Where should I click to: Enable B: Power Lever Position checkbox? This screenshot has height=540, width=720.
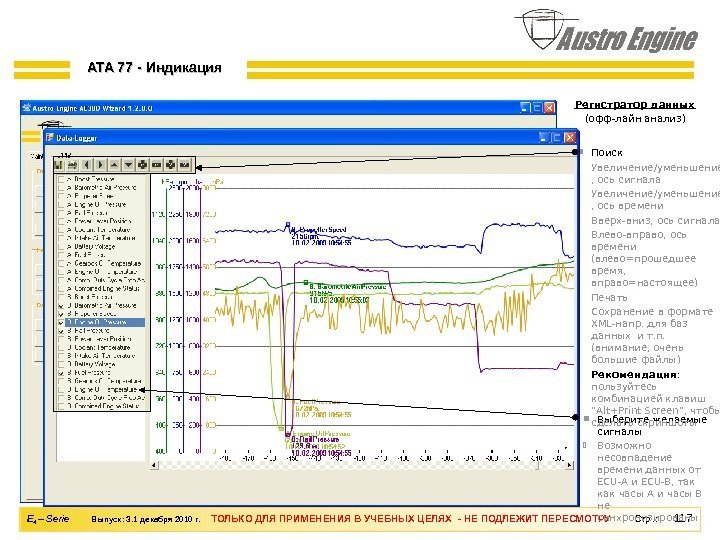61,338
